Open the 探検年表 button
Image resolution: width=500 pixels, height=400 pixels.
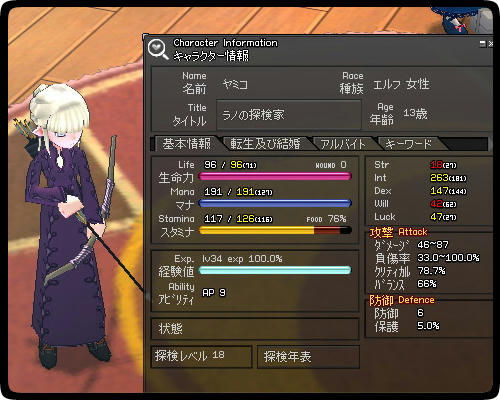tap(308, 357)
